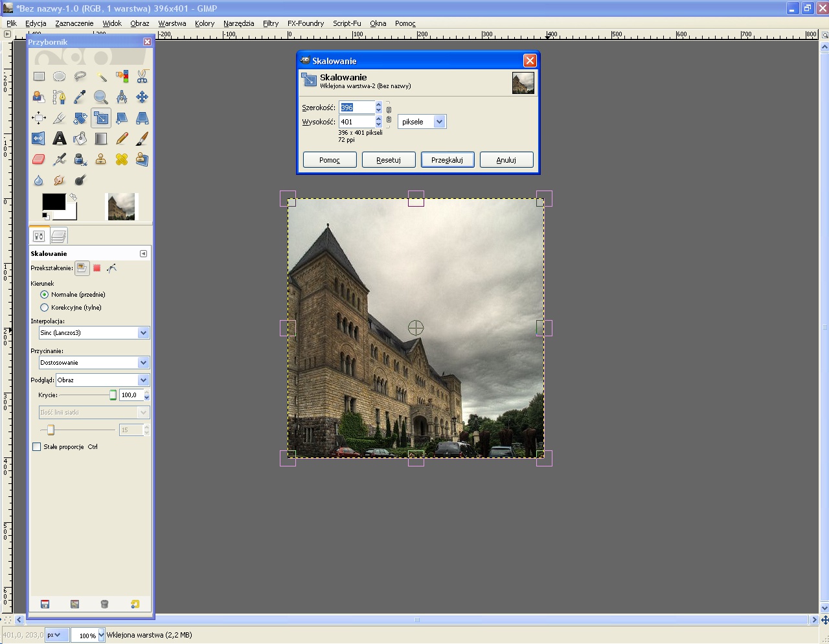This screenshot has width=829, height=644.
Task: Click the black foreground color swatch
Action: [53, 201]
